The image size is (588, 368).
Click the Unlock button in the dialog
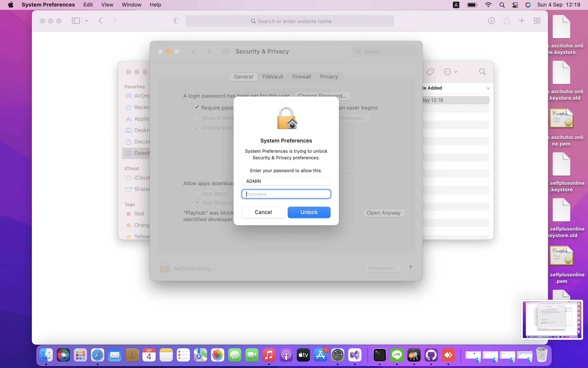point(309,212)
